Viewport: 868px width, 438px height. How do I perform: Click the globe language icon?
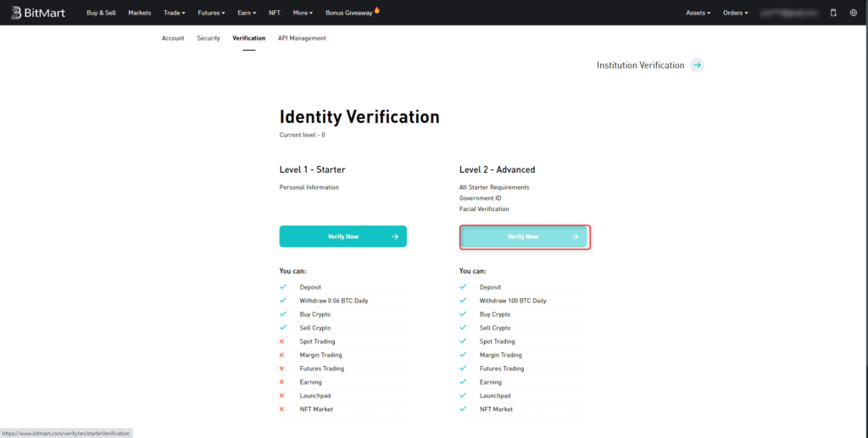pyautogui.click(x=853, y=13)
